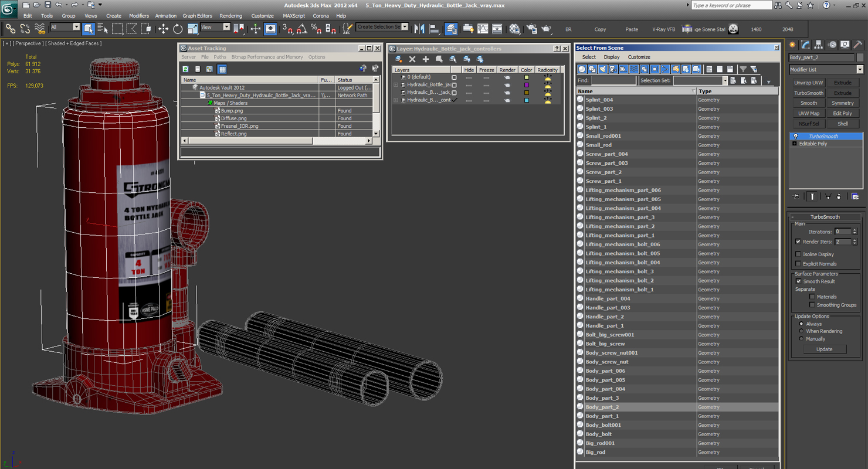868x469 pixels.
Task: Toggle Render Iters checkbox
Action: tap(798, 242)
